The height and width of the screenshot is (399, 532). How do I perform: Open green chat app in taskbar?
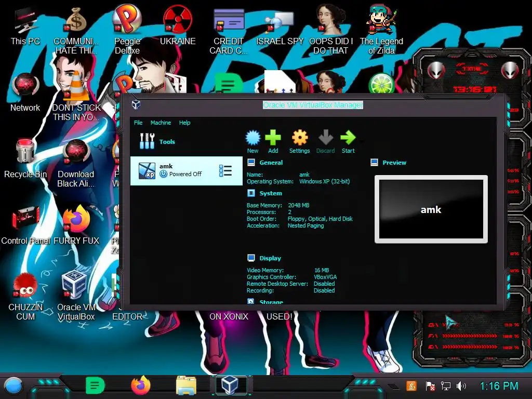point(96,386)
